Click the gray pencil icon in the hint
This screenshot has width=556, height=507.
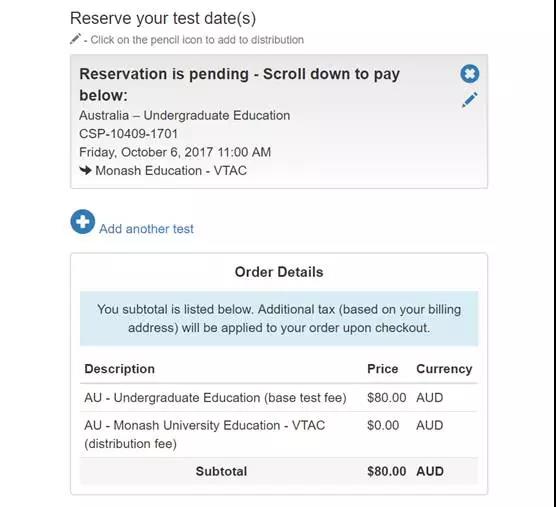point(75,39)
